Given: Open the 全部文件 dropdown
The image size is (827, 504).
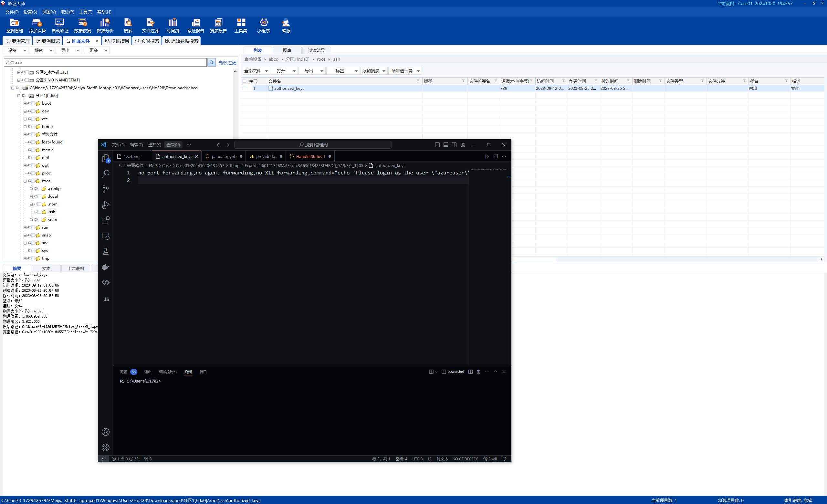Looking at the screenshot, I should click(x=256, y=71).
